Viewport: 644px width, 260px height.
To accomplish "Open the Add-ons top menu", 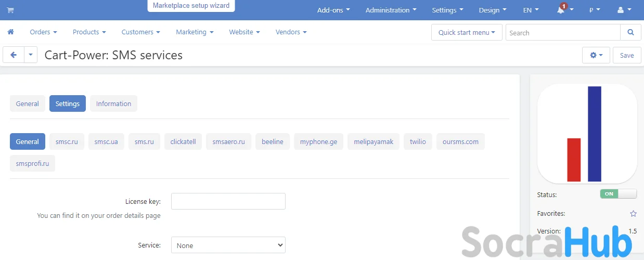I will 333,10.
